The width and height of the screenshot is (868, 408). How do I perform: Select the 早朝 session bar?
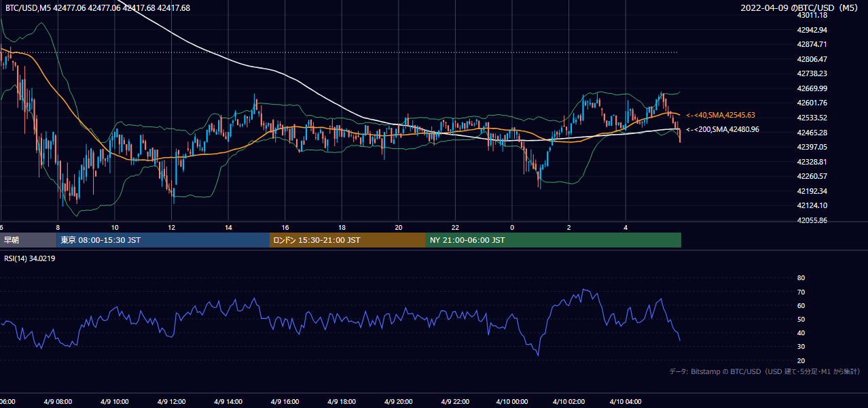click(29, 240)
